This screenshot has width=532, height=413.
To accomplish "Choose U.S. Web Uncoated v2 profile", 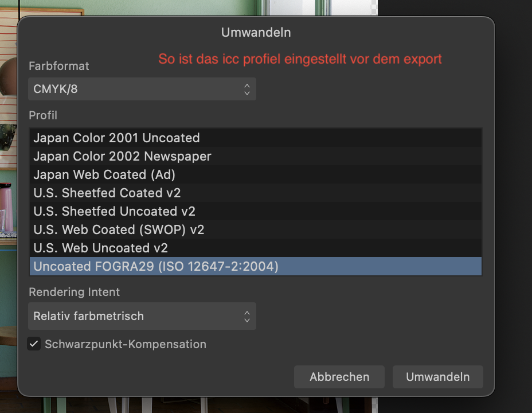I will [x=256, y=248].
